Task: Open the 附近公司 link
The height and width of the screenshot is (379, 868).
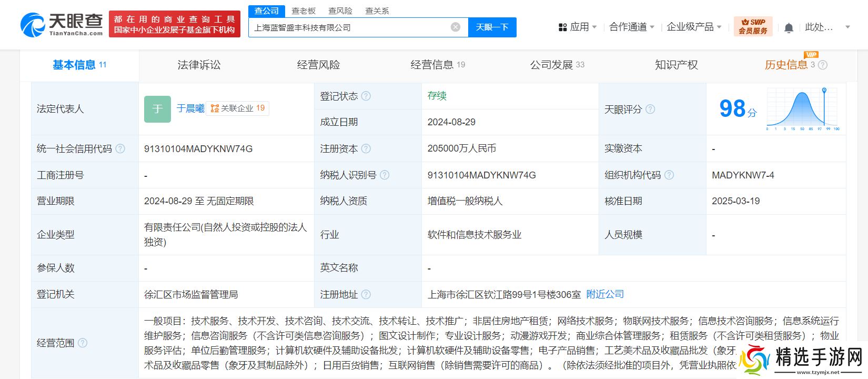Action: [605, 294]
